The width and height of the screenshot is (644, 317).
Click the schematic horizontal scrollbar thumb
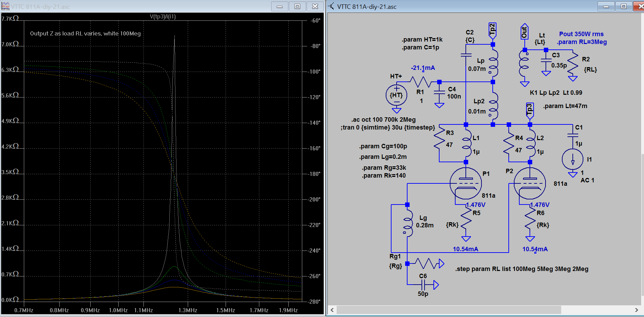point(449,310)
